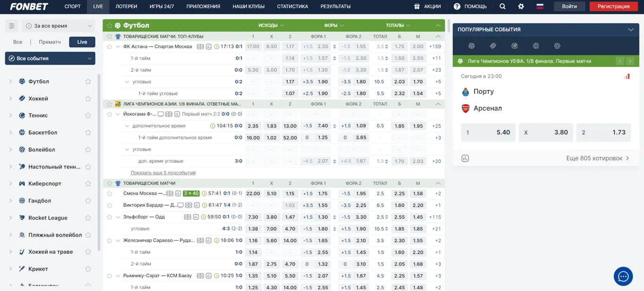The height and width of the screenshot is (291, 644).
Task: Open the За все время period dropdown
Action: click(59, 26)
